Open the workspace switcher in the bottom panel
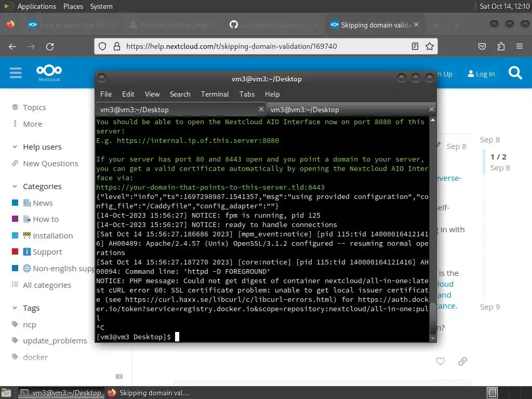Viewport: 532px width, 399px height. [x=492, y=393]
